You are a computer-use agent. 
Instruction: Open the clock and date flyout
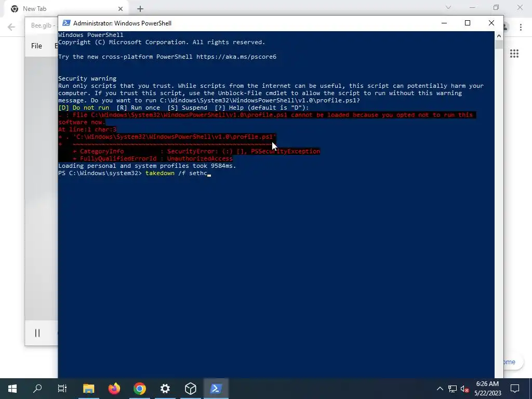(x=487, y=389)
